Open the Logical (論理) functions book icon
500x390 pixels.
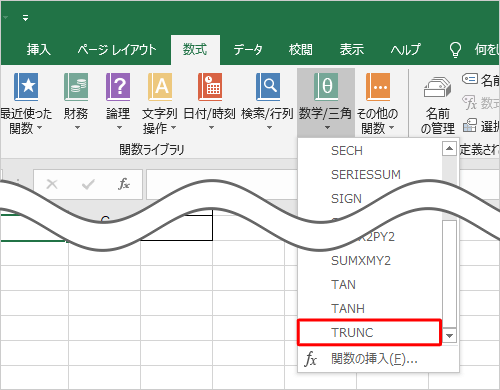[118, 87]
